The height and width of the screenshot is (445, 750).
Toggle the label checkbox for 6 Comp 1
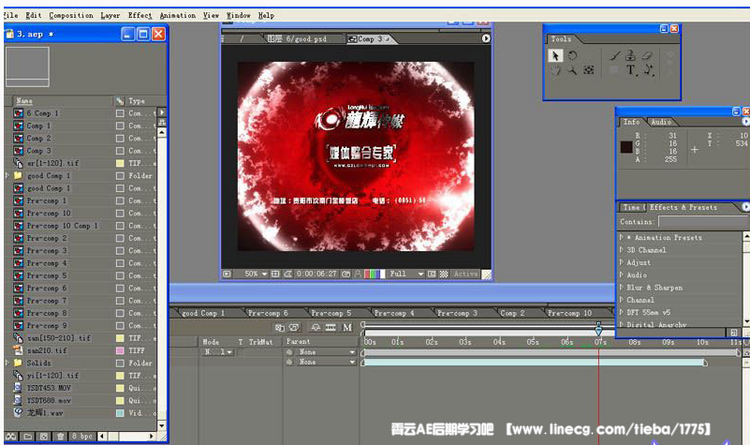(120, 113)
